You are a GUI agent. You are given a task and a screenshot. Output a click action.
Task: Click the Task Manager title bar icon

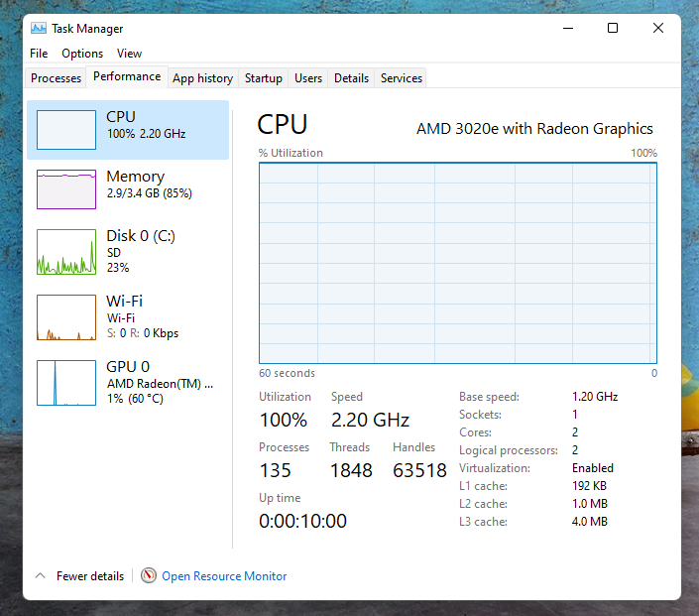pos(39,28)
